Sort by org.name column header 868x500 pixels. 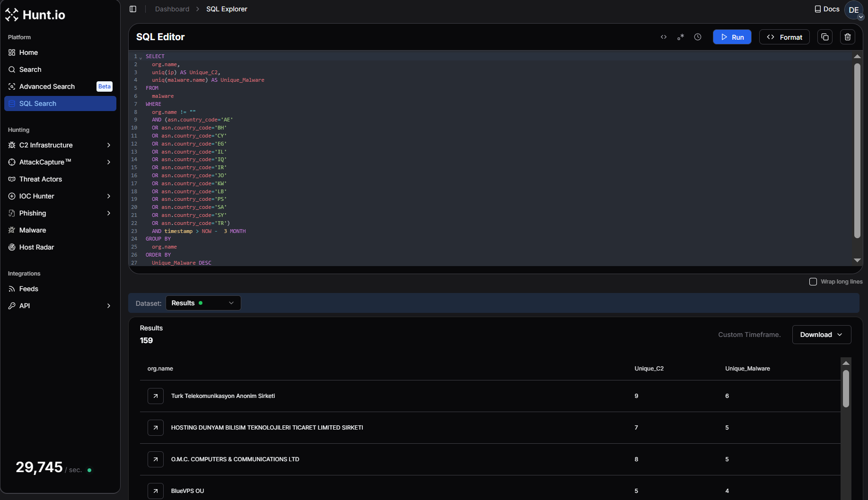point(160,369)
